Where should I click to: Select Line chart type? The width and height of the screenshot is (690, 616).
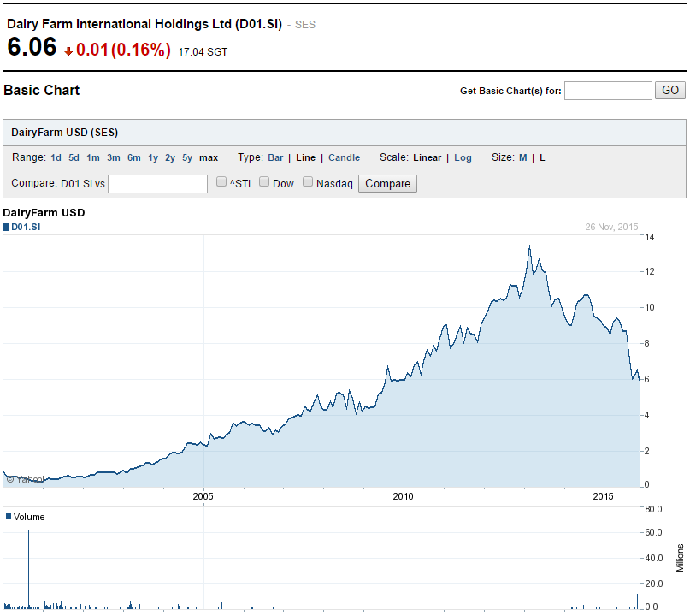point(305,157)
